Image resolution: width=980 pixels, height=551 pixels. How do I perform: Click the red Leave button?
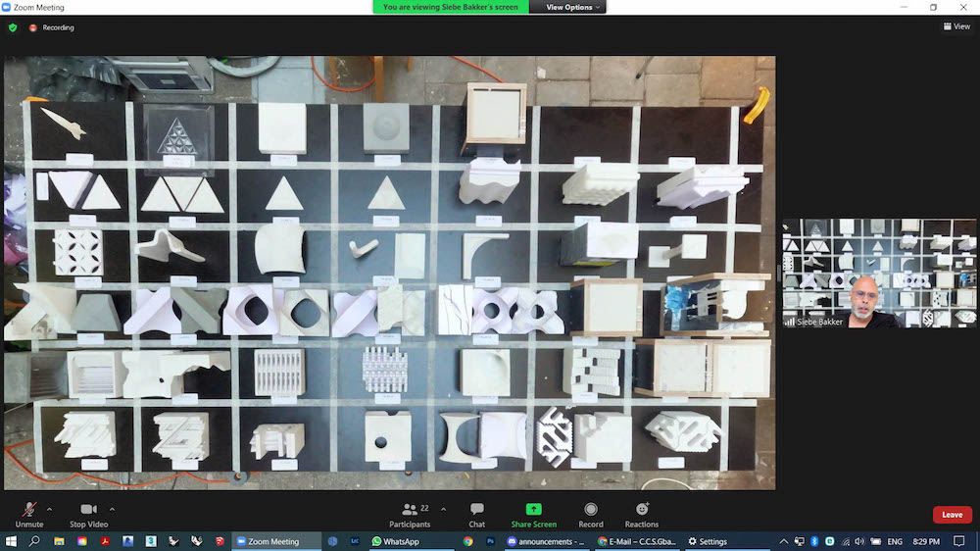(952, 515)
